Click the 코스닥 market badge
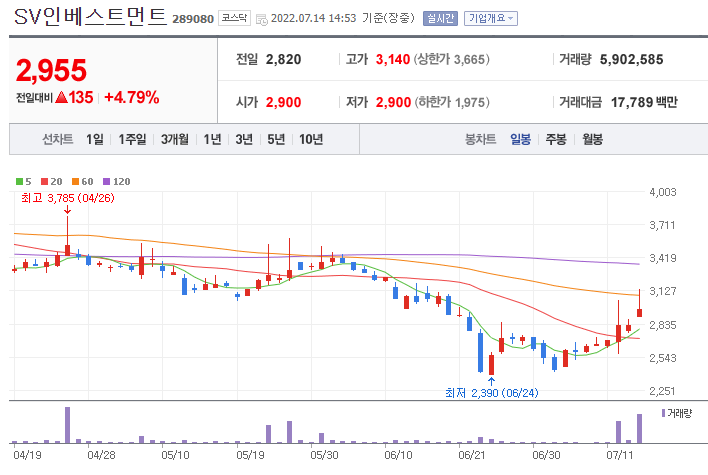 click(234, 18)
